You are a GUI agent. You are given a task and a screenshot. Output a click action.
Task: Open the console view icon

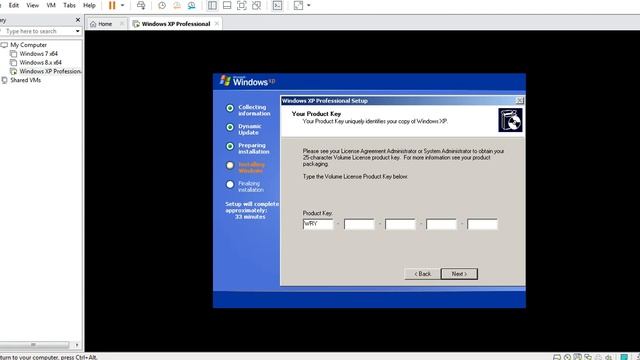[x=277, y=5]
